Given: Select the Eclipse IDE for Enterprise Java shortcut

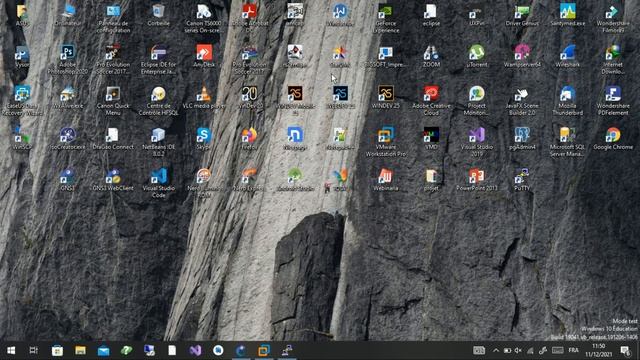Looking at the screenshot, I should 158,60.
